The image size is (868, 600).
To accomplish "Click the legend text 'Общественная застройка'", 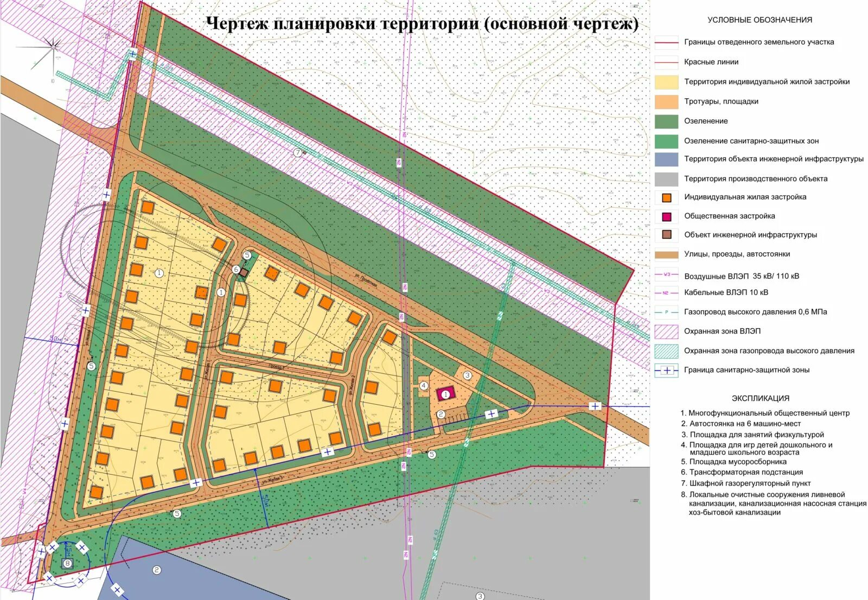I will tap(729, 216).
